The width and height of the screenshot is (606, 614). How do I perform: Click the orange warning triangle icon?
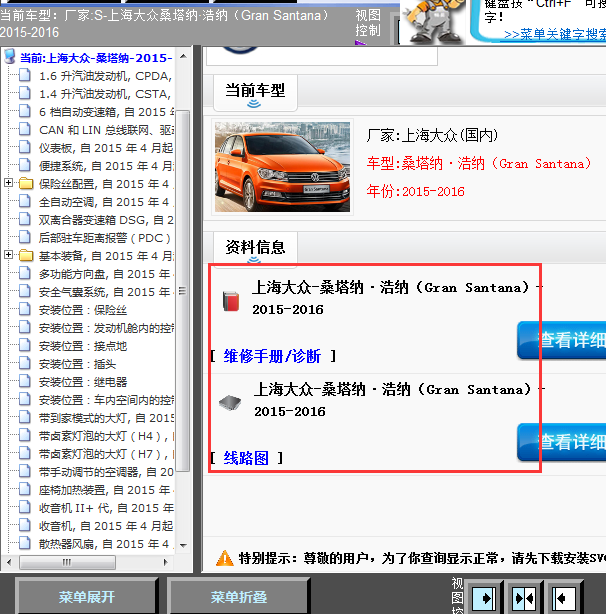coord(225,558)
